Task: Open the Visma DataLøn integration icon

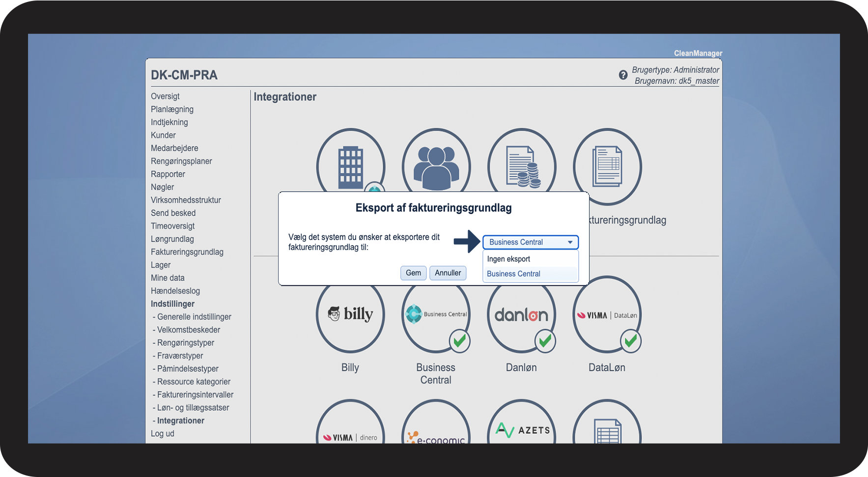Action: pos(607,314)
